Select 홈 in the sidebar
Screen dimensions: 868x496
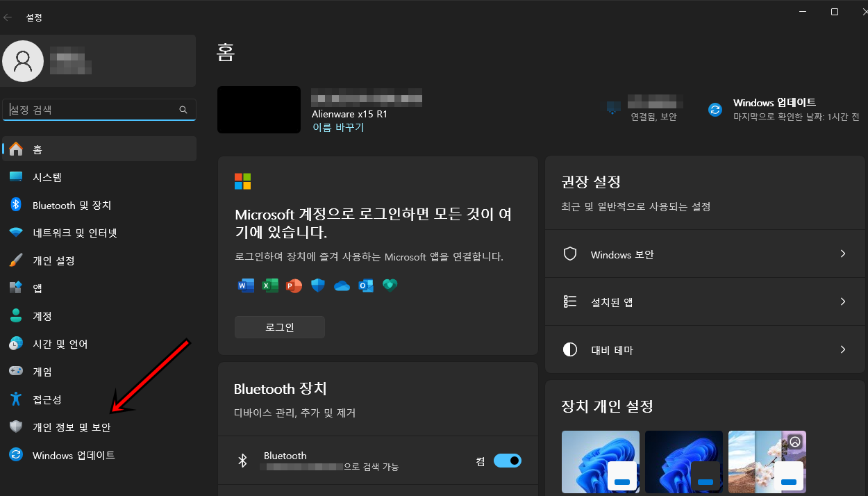pos(99,149)
